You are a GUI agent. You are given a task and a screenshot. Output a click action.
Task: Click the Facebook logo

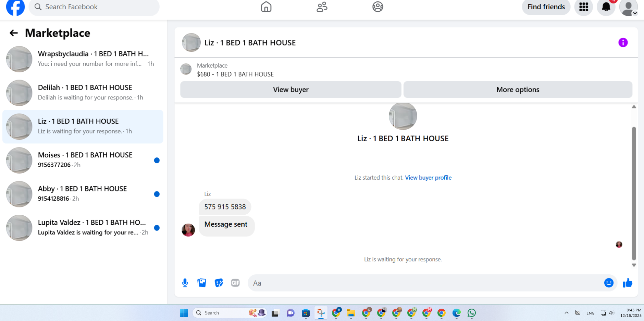tap(15, 7)
